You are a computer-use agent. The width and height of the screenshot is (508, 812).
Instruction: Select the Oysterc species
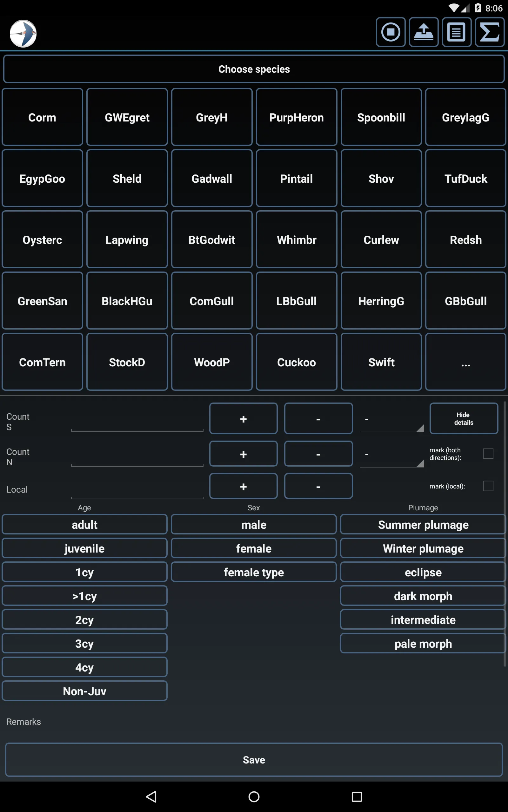pos(42,239)
